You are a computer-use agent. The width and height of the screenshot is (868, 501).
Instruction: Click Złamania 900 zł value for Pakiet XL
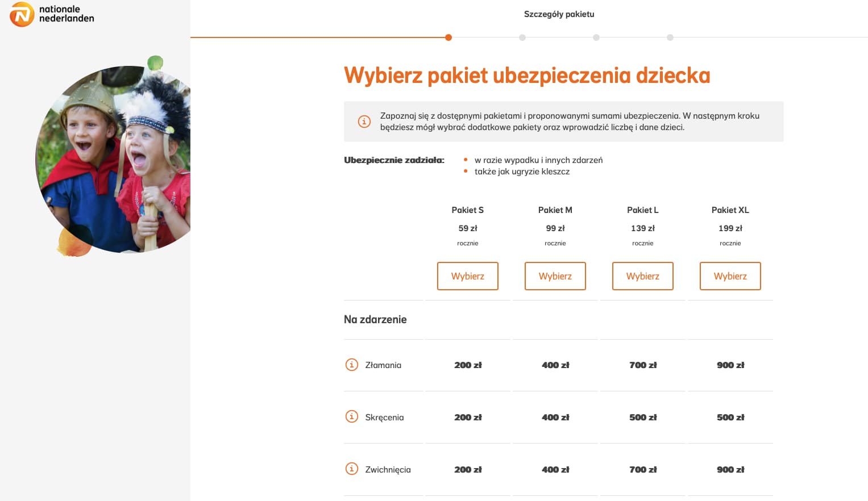tap(730, 365)
